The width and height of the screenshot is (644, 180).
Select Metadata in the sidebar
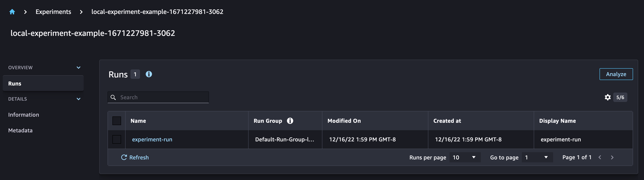click(20, 130)
